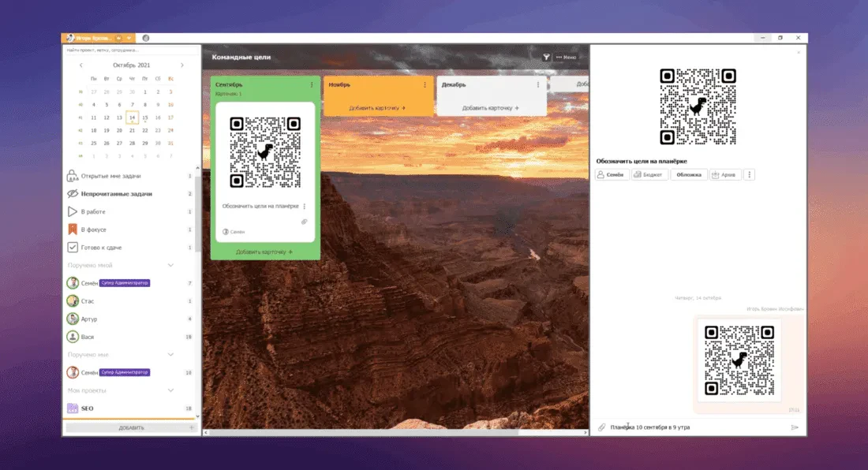Click the paperclip attach icon in chat

click(x=602, y=427)
